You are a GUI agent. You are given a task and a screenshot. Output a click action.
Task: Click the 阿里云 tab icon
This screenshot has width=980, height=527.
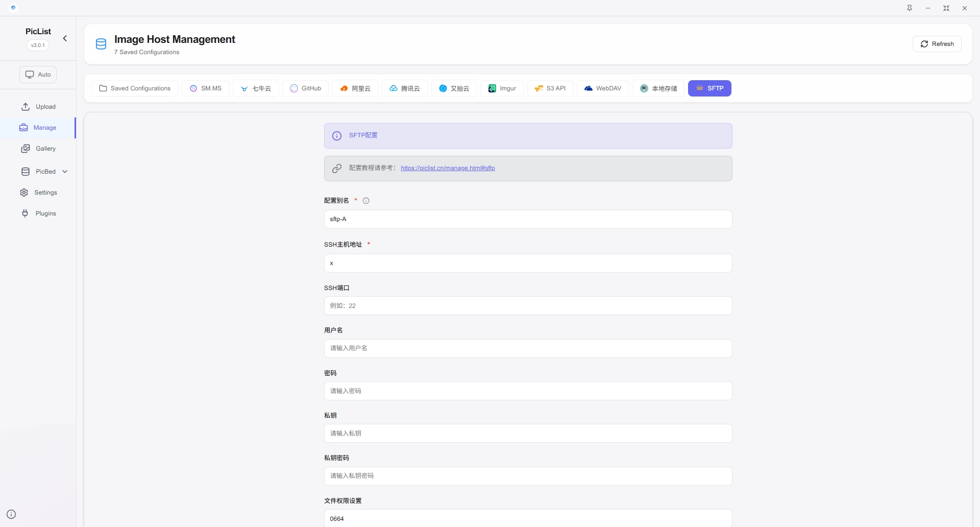[x=344, y=88]
